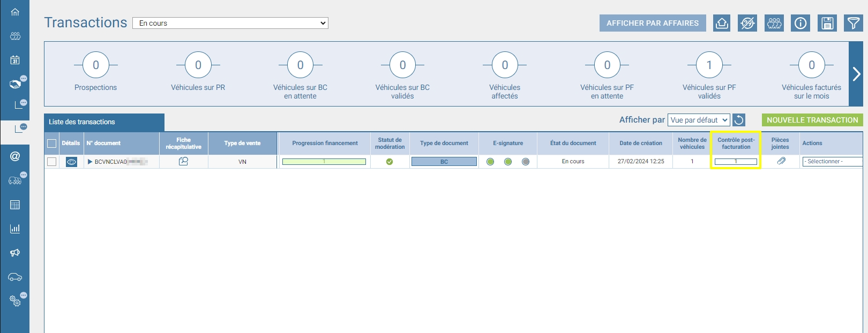Click Véhicules affectés counter
Viewport: 868px width, 333px height.
point(505,76)
